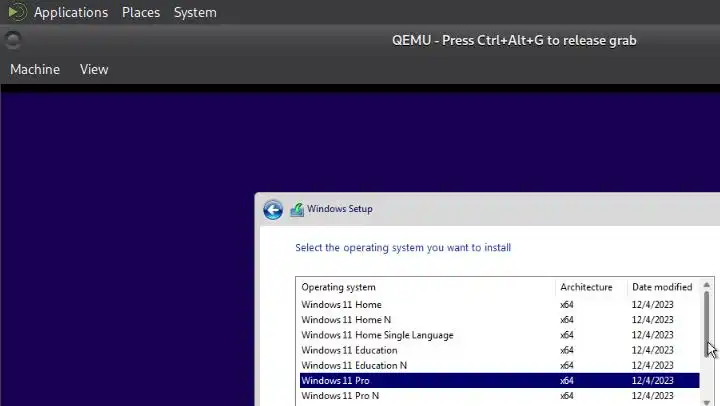Open the Places menu
This screenshot has width=720, height=406.
point(141,12)
